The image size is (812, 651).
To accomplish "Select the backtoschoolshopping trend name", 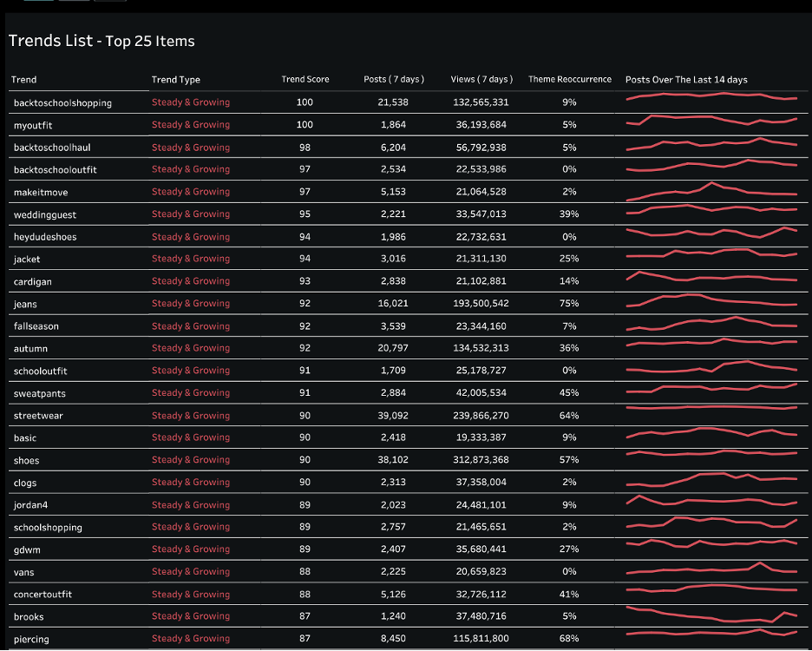I will click(x=62, y=103).
